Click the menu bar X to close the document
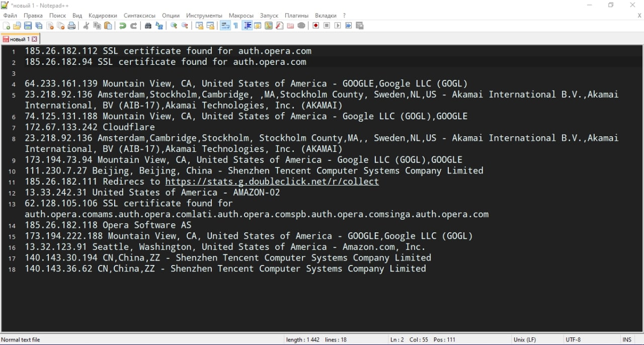Screen dimensions: 644x345 639,16
